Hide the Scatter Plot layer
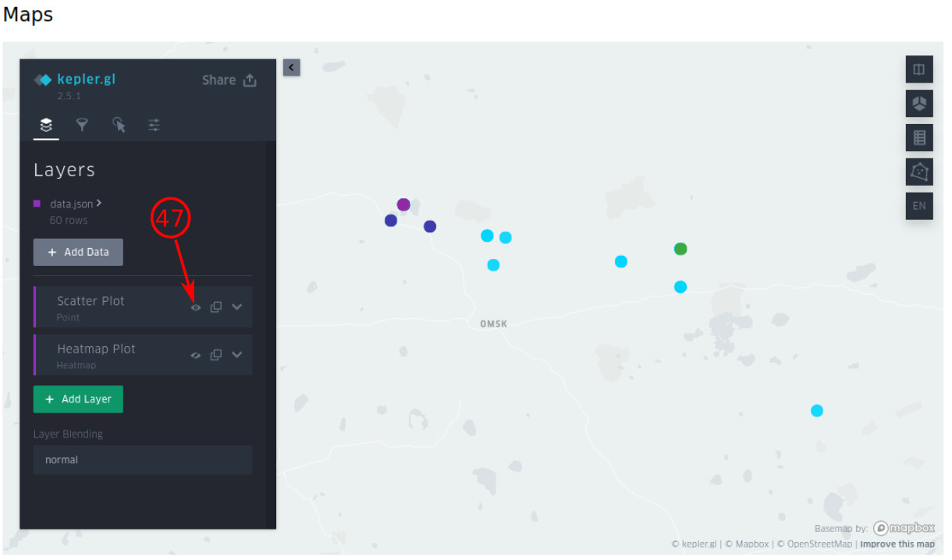Screen dimensions: 952x560 [196, 307]
